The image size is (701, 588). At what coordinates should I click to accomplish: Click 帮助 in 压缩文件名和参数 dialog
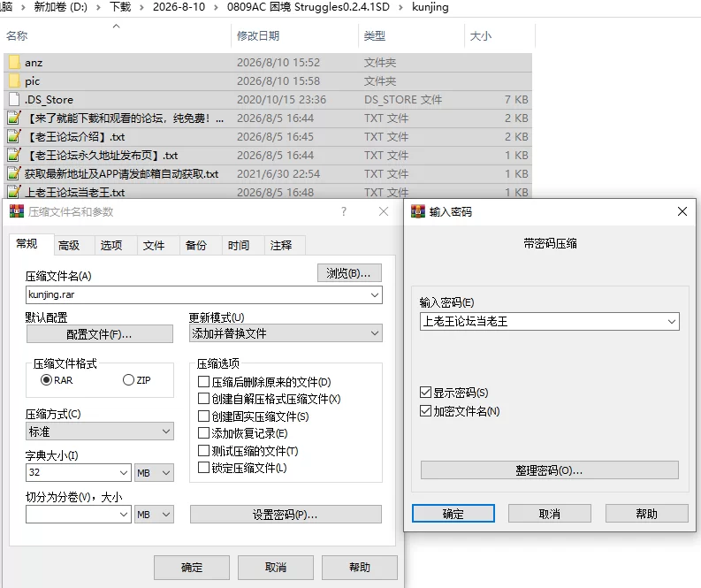click(360, 568)
